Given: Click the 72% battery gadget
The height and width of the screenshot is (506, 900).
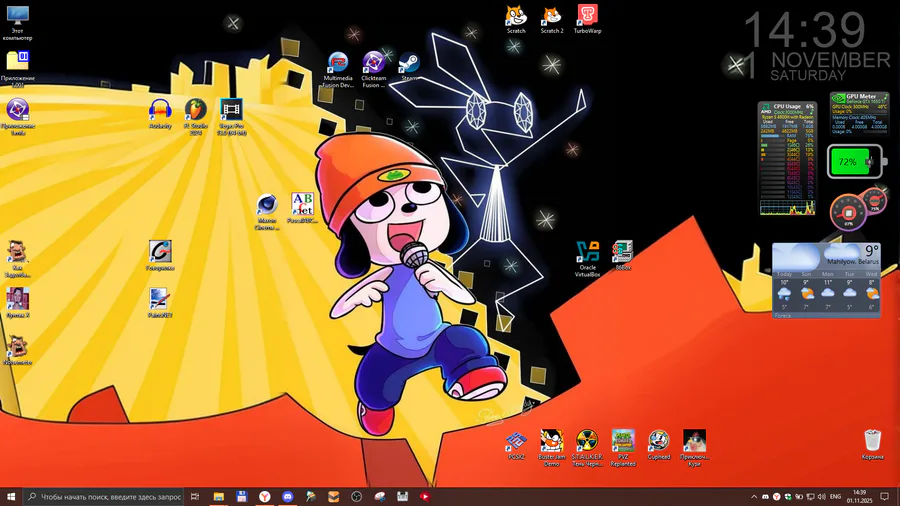Looking at the screenshot, I should [x=856, y=162].
